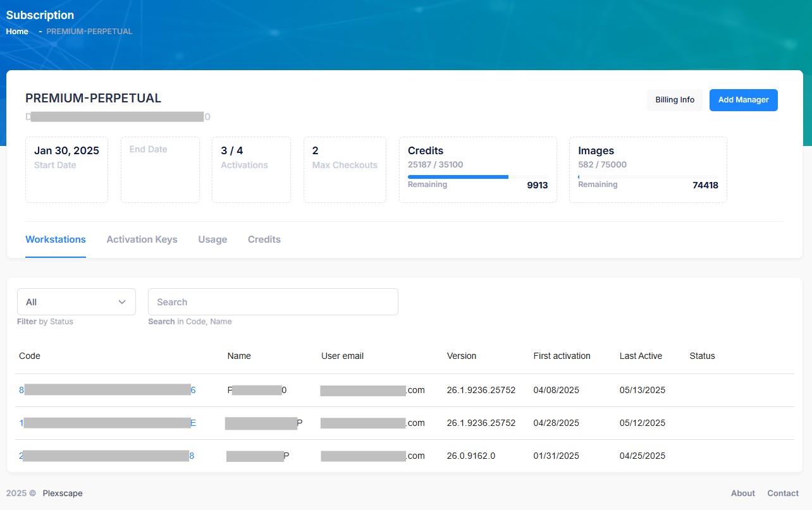Viewport: 812px width, 510px height.
Task: Open workstation code link starting with 8
Action: (108, 390)
